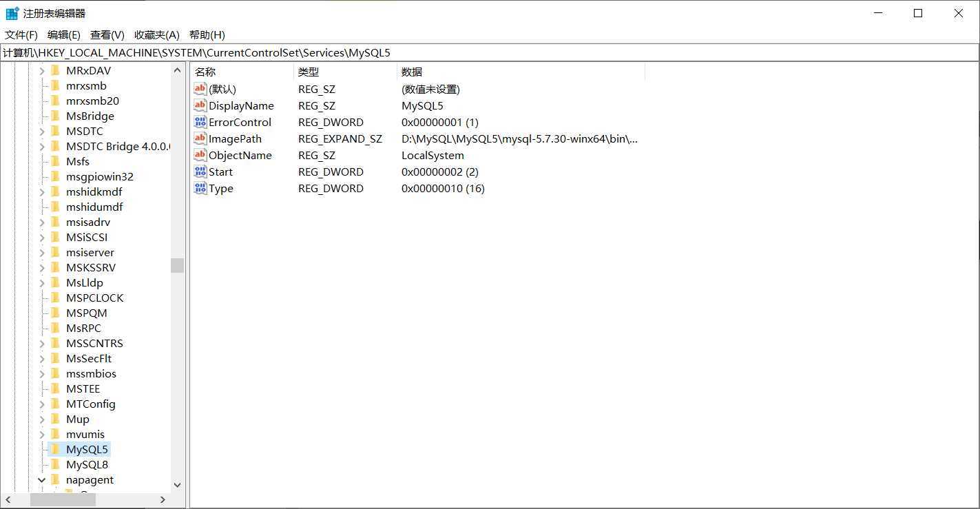The image size is (980, 509).
Task: Select the string icon of ImagePath value
Action: click(200, 138)
